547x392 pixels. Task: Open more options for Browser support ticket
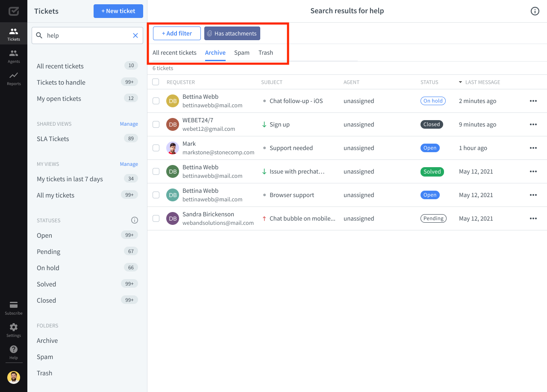(533, 195)
